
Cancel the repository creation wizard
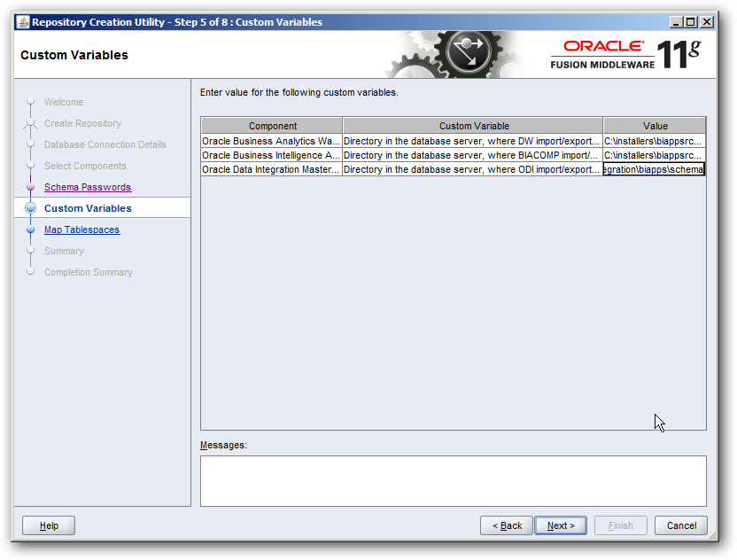[680, 525]
